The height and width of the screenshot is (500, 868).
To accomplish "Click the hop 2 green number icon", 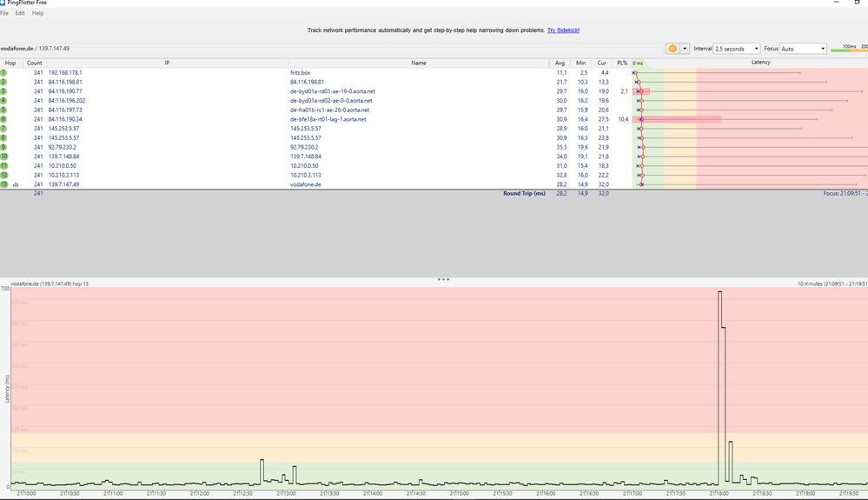I will point(3,82).
